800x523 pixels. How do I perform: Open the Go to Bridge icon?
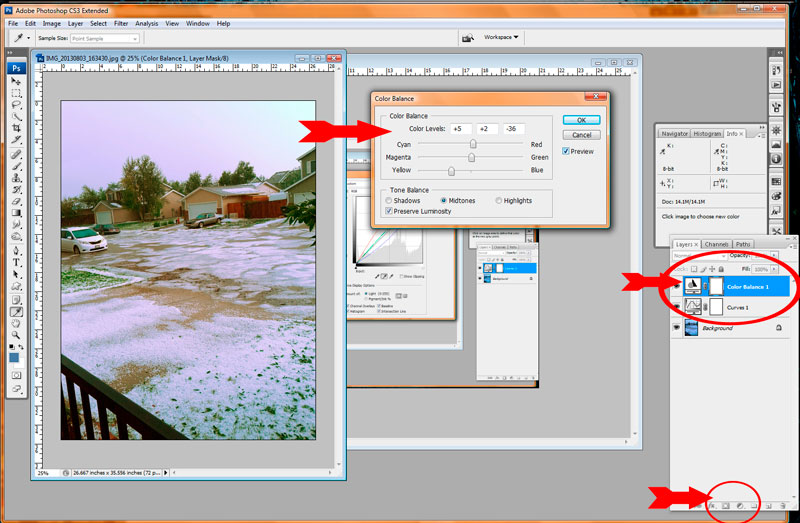coord(467,38)
